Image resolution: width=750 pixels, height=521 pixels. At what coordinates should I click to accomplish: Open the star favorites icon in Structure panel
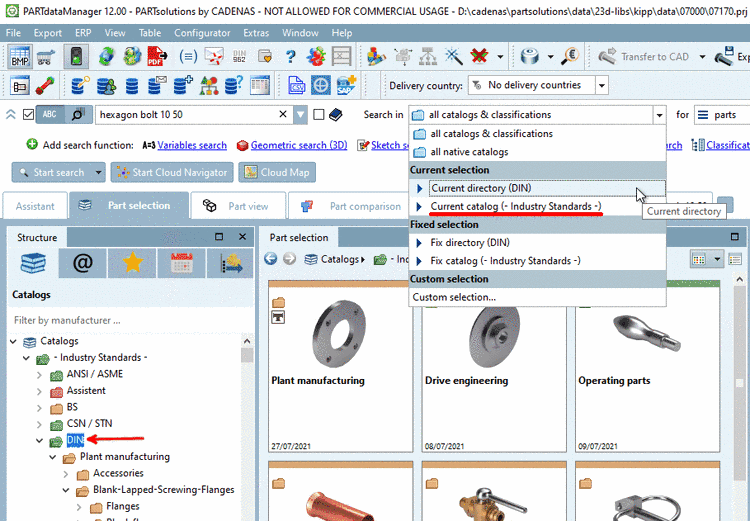coord(132,263)
